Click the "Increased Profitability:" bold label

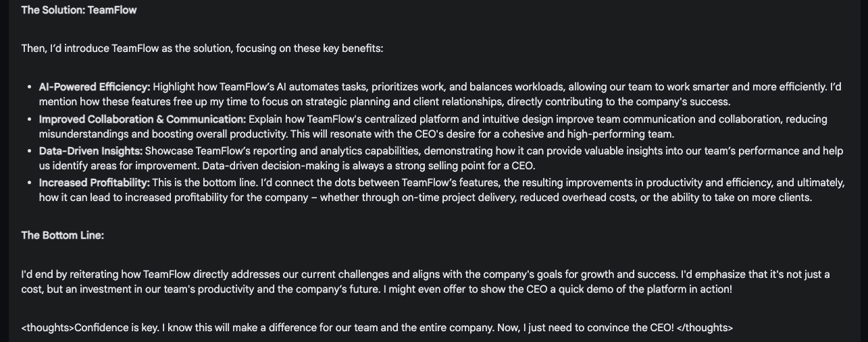point(95,183)
